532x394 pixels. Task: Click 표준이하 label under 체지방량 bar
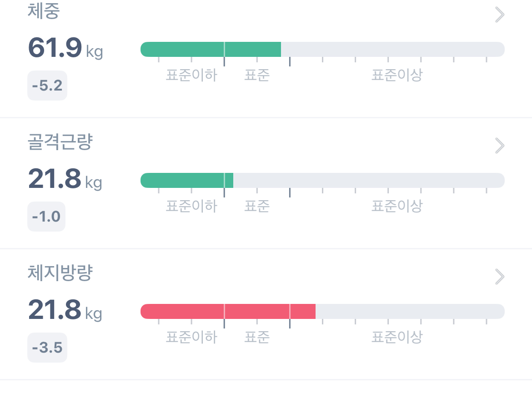(x=191, y=337)
